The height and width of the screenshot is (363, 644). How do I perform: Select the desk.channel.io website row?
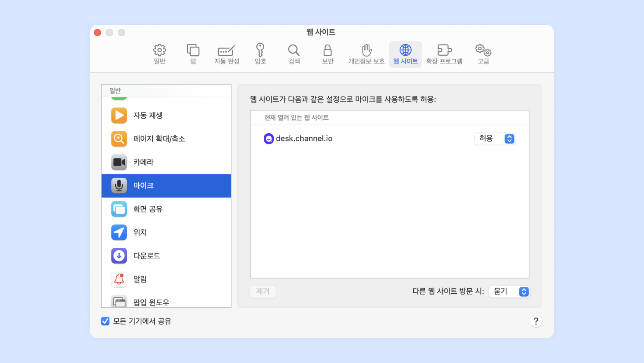(389, 139)
